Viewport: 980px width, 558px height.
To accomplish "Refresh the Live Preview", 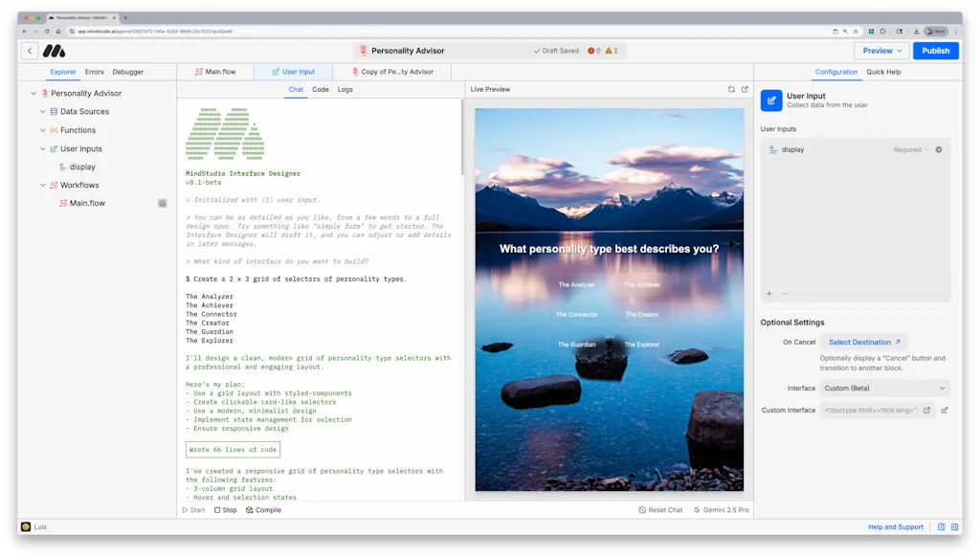I will (x=731, y=89).
